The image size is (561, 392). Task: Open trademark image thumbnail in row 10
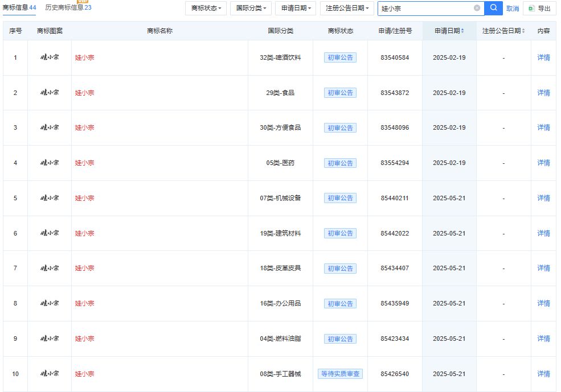point(50,374)
